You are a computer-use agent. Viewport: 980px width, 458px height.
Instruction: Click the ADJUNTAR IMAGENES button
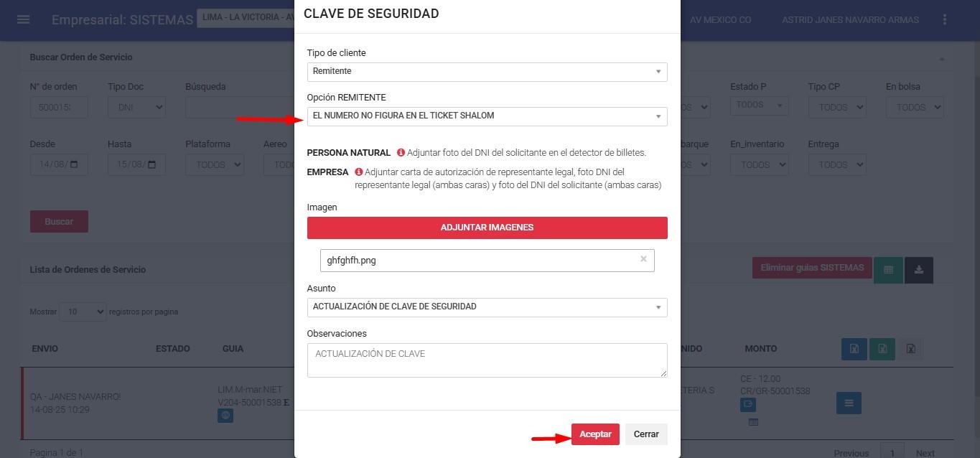(487, 228)
